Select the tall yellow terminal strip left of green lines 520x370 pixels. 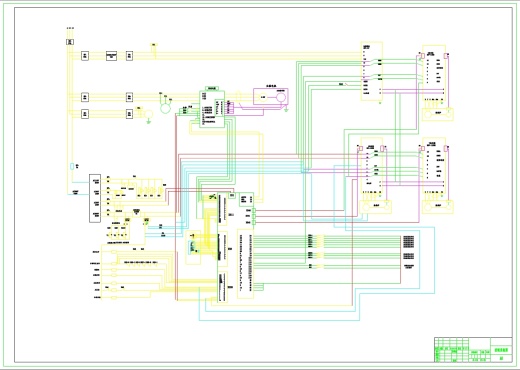click(x=245, y=264)
